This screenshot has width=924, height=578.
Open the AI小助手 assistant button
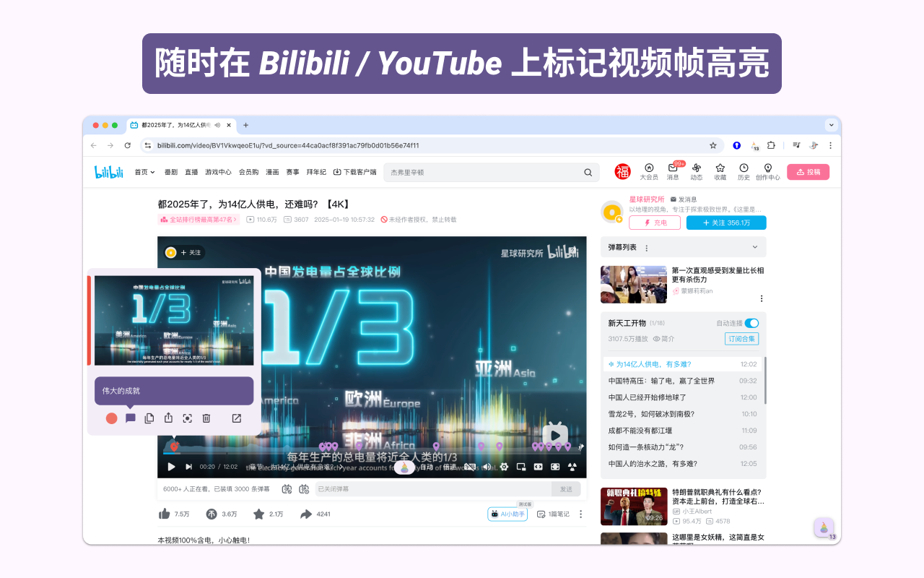[x=507, y=514]
